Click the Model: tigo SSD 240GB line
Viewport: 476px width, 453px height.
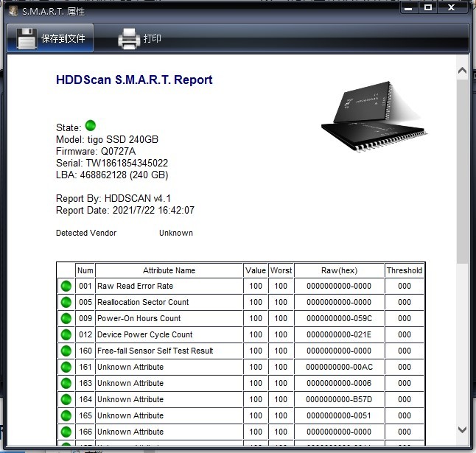(107, 139)
